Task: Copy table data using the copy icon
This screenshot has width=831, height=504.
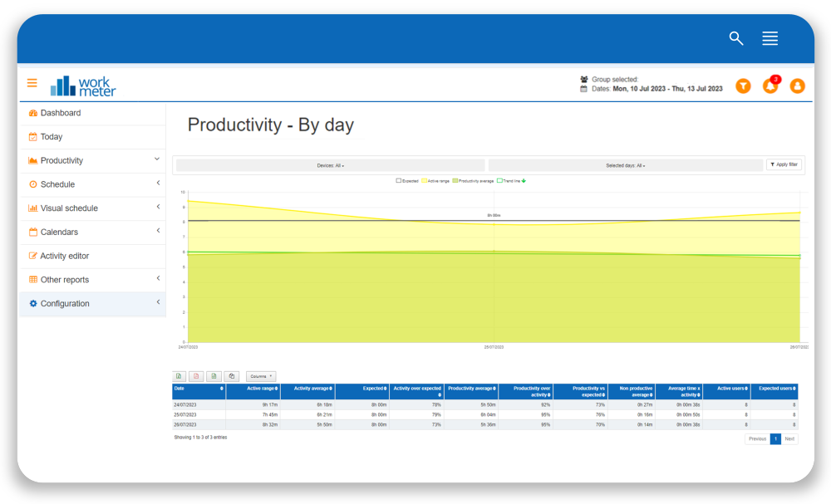Action: 232,376
